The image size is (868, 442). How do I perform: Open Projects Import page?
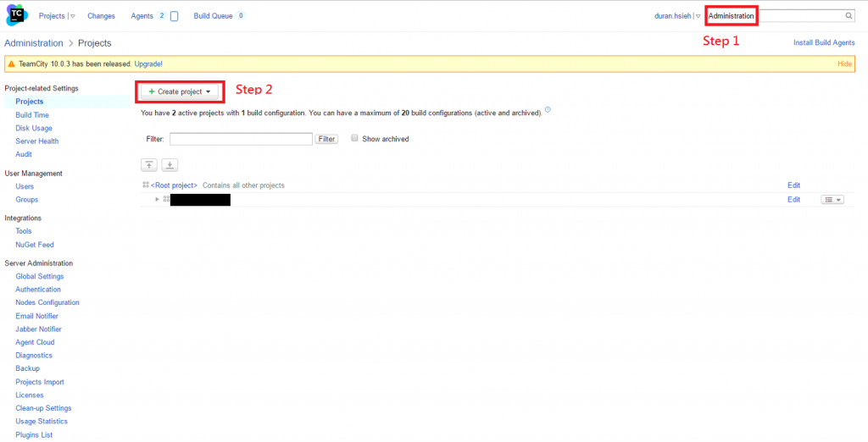point(40,382)
